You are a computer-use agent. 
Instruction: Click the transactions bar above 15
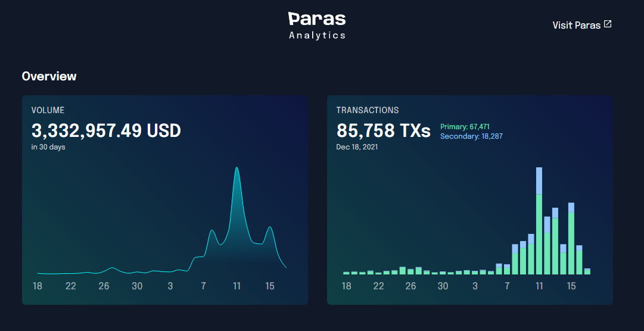[571, 238]
